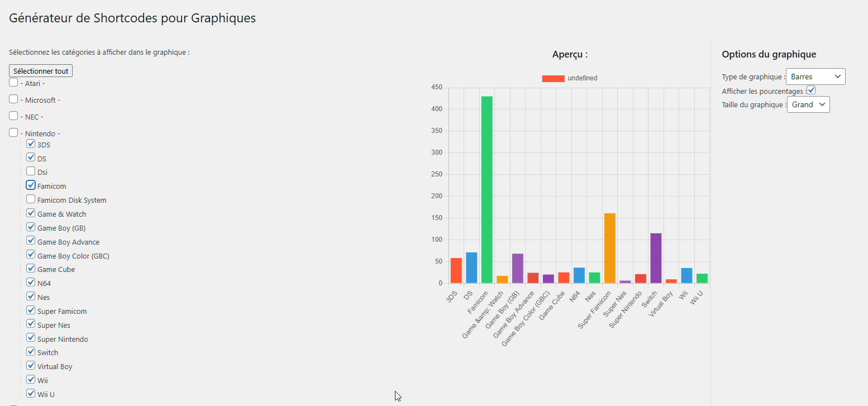Uncheck the Famicom checkbox
This screenshot has height=406, width=868.
(x=31, y=185)
